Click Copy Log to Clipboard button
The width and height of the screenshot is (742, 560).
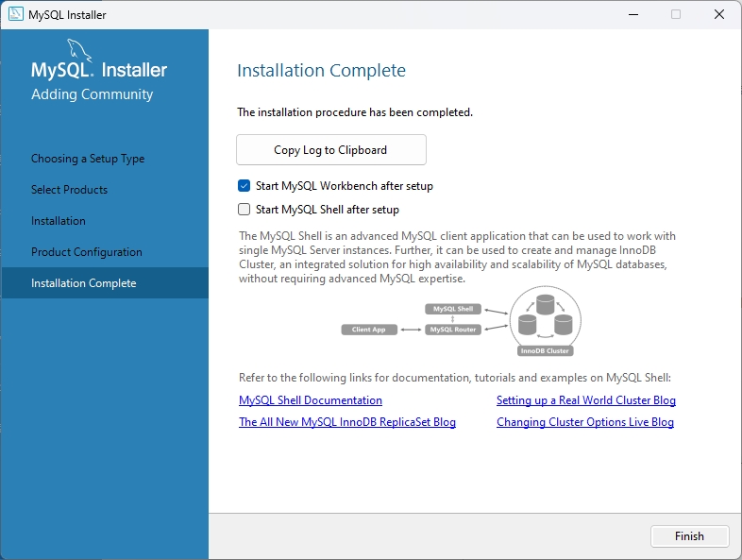330,149
